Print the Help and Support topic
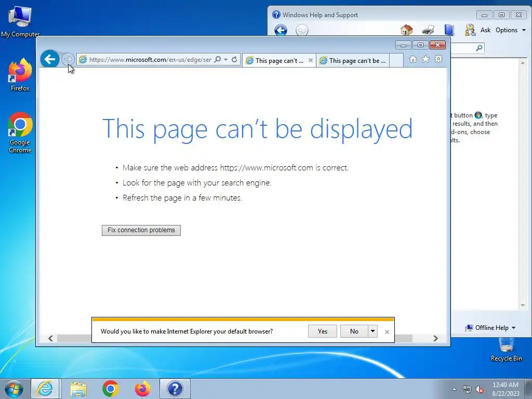 pyautogui.click(x=428, y=30)
